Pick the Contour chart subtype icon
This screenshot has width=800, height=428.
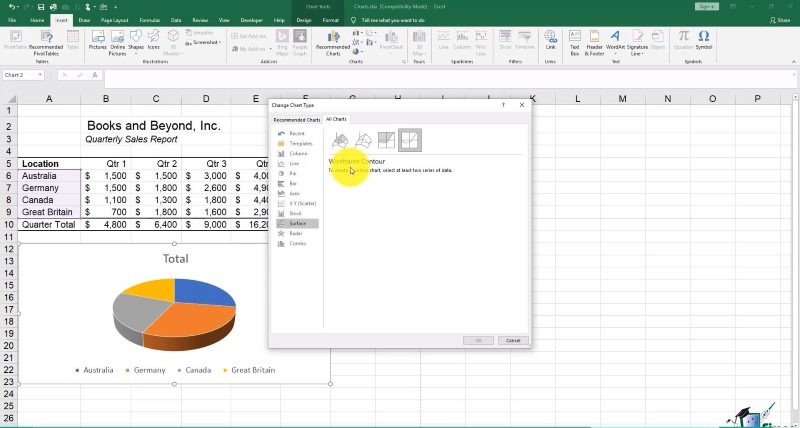tap(386, 140)
